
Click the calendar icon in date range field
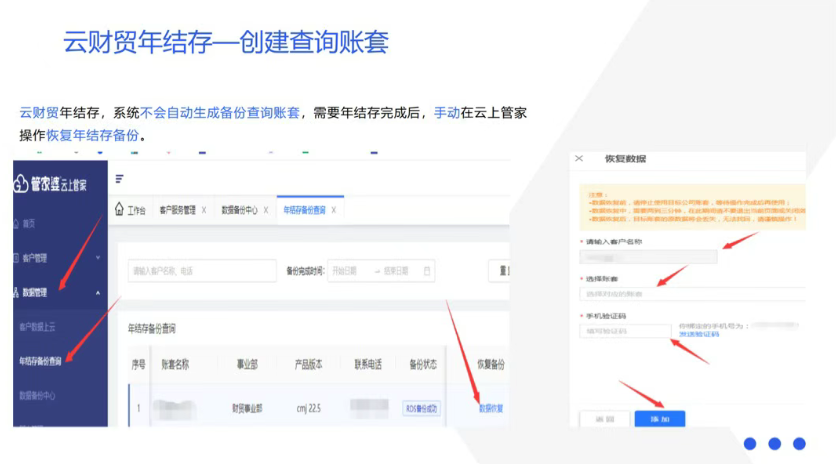click(x=428, y=271)
